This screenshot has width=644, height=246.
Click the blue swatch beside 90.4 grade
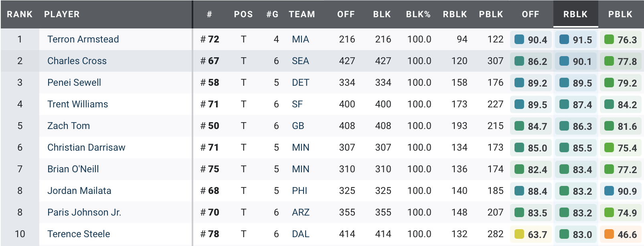point(519,39)
